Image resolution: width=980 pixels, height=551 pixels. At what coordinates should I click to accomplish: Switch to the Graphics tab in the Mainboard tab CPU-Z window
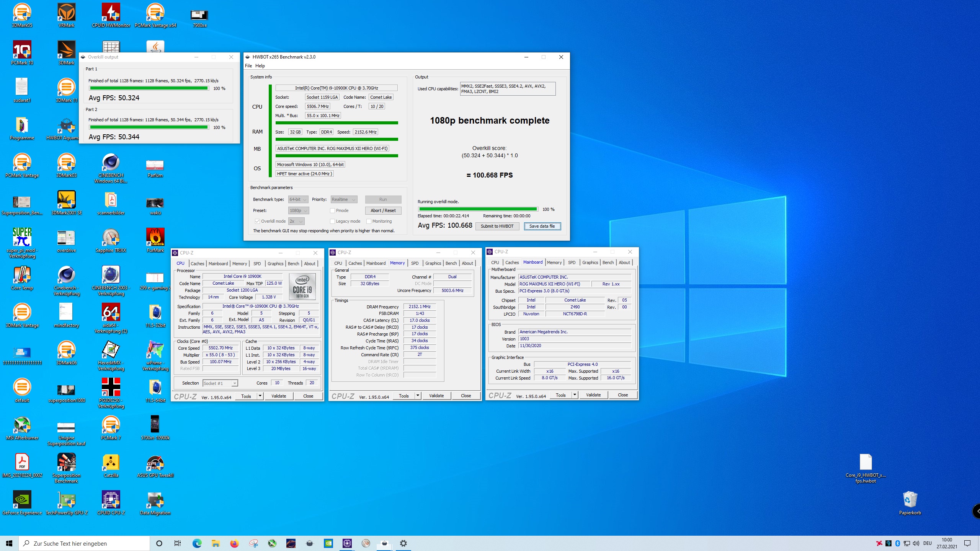(x=590, y=262)
